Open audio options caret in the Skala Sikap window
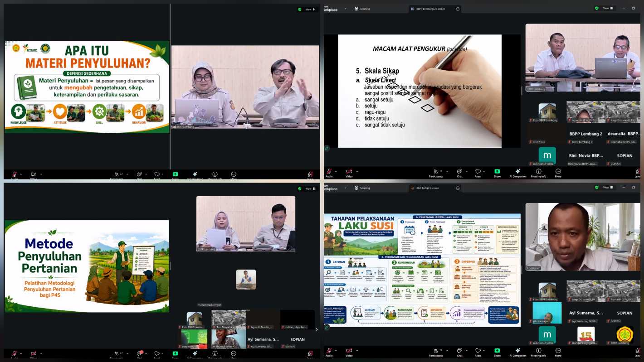Image resolution: width=644 pixels, height=362 pixels. pyautogui.click(x=337, y=171)
